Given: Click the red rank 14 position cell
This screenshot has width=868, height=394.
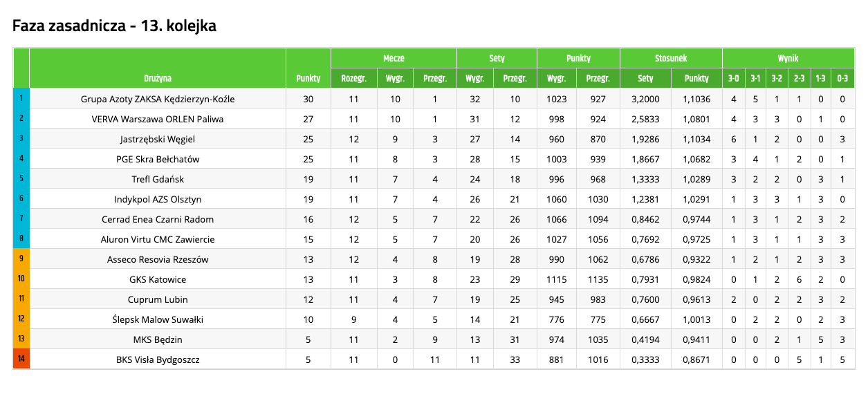Looking at the screenshot, I should point(21,359).
